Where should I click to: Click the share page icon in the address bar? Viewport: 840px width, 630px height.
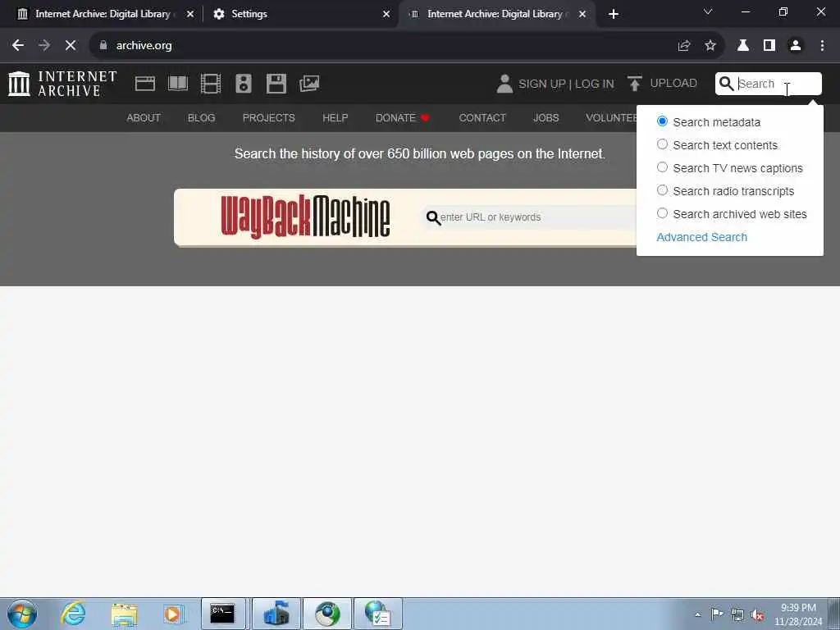[x=684, y=46]
